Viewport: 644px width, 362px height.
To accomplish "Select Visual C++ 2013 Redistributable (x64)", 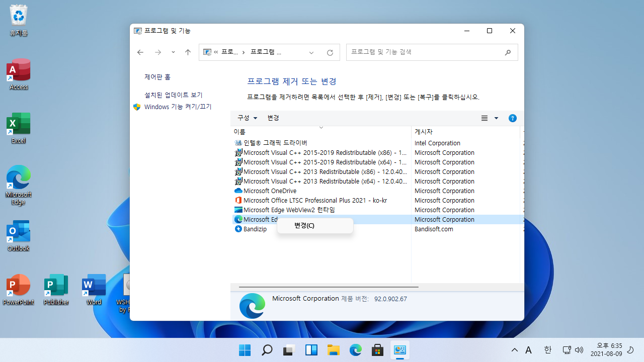I will [x=320, y=181].
